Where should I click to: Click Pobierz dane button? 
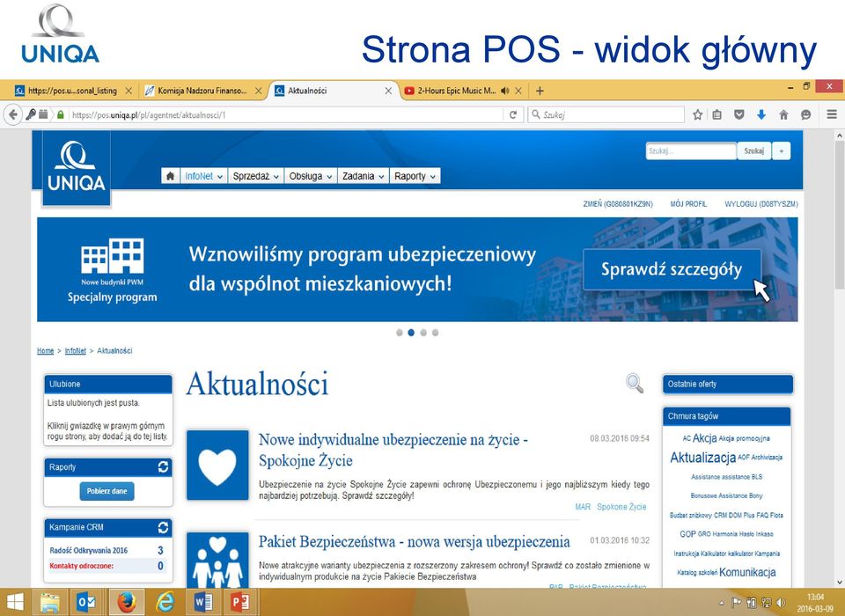[107, 491]
